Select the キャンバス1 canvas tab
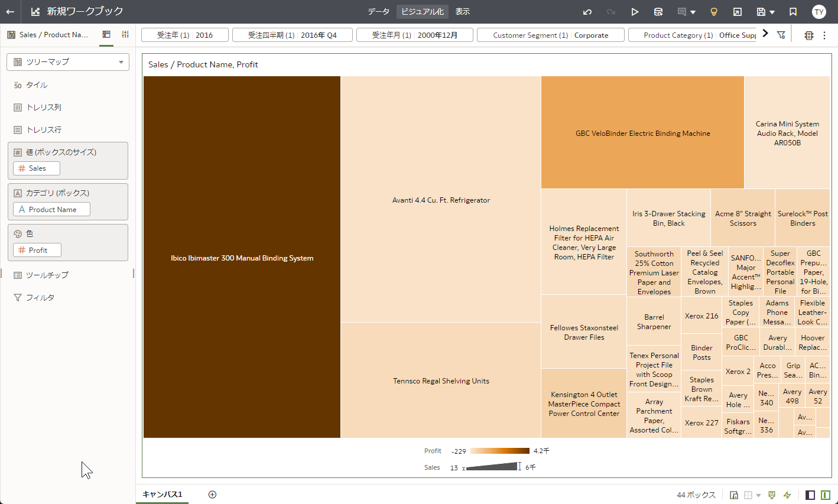Image resolution: width=838 pixels, height=504 pixels. [x=162, y=495]
